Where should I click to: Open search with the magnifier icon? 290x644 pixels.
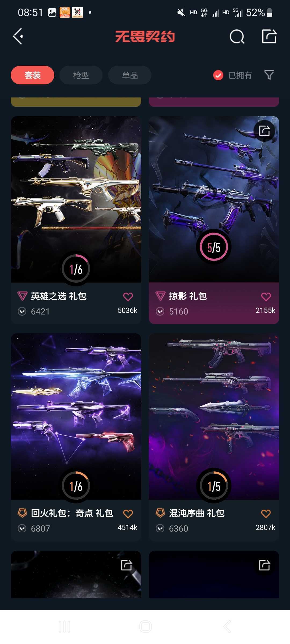(237, 36)
